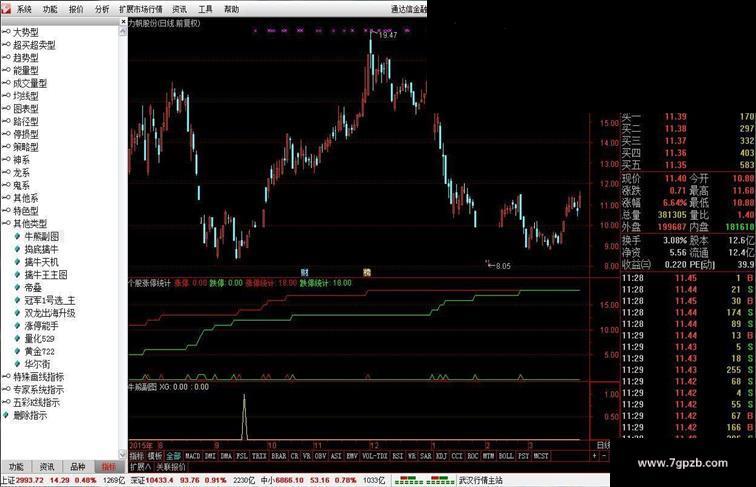The width and height of the screenshot is (756, 487).
Task: Select the 冠军1号选_主 indicator diamond icon
Action: click(18, 300)
